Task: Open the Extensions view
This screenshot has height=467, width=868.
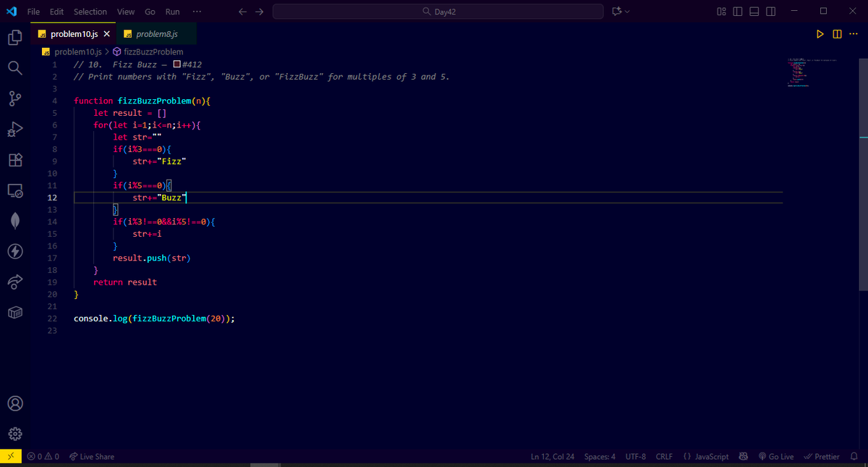Action: (15, 160)
